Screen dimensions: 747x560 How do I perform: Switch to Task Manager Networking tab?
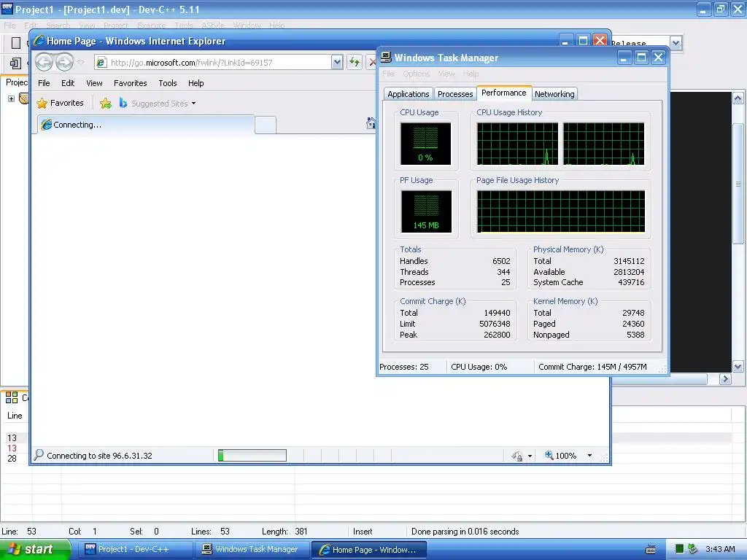pyautogui.click(x=554, y=94)
